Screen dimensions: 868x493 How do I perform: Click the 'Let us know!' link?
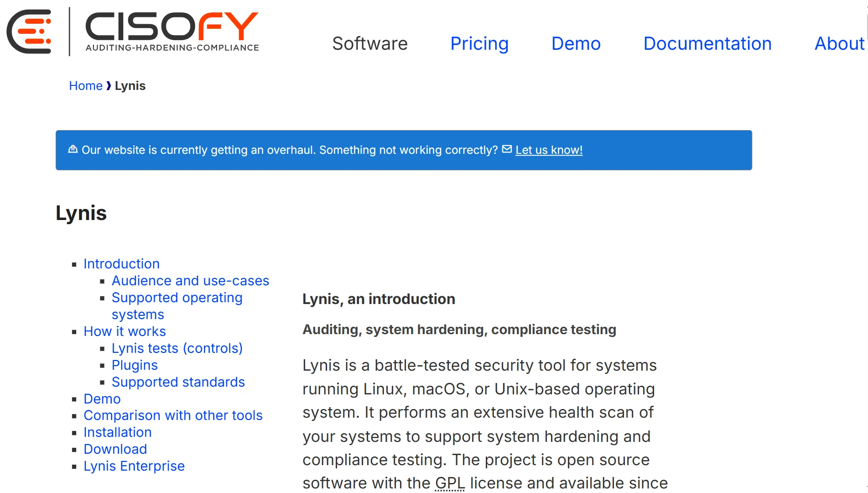(x=549, y=150)
